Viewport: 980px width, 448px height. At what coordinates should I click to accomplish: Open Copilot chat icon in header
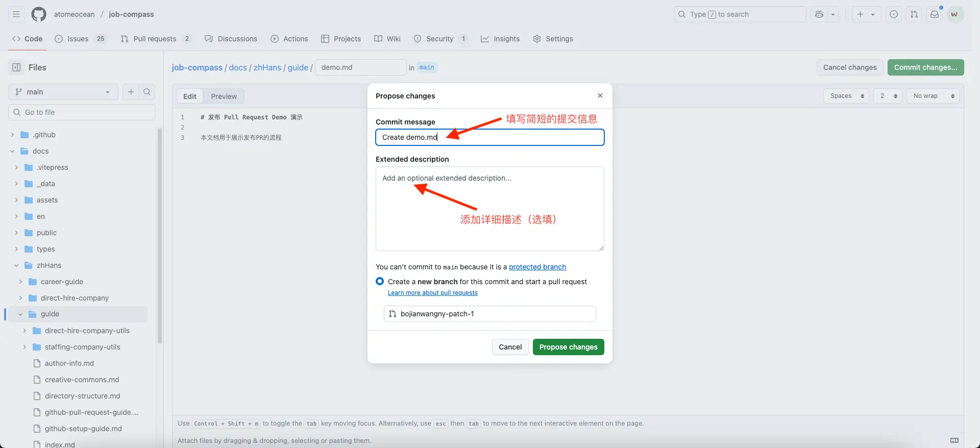tap(819, 14)
